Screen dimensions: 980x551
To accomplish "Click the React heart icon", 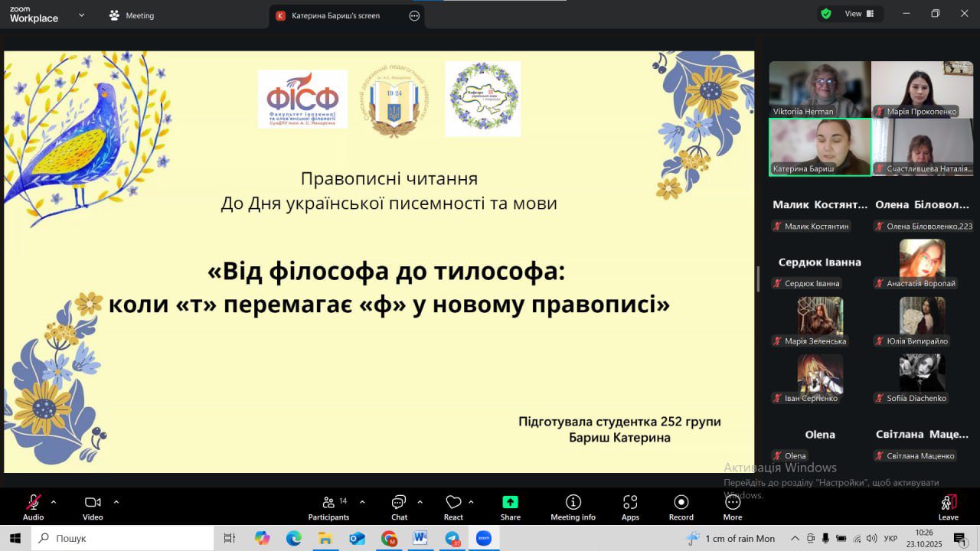I will (453, 507).
